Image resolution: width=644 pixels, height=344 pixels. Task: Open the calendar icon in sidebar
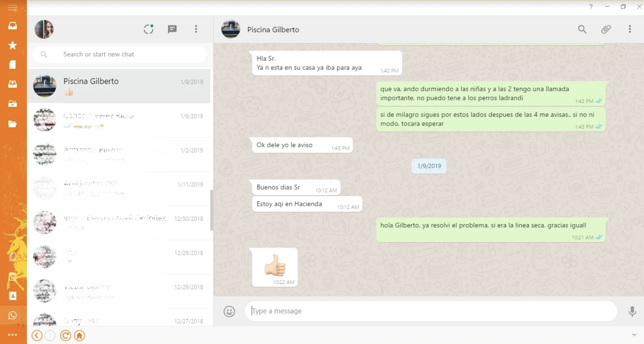click(13, 277)
